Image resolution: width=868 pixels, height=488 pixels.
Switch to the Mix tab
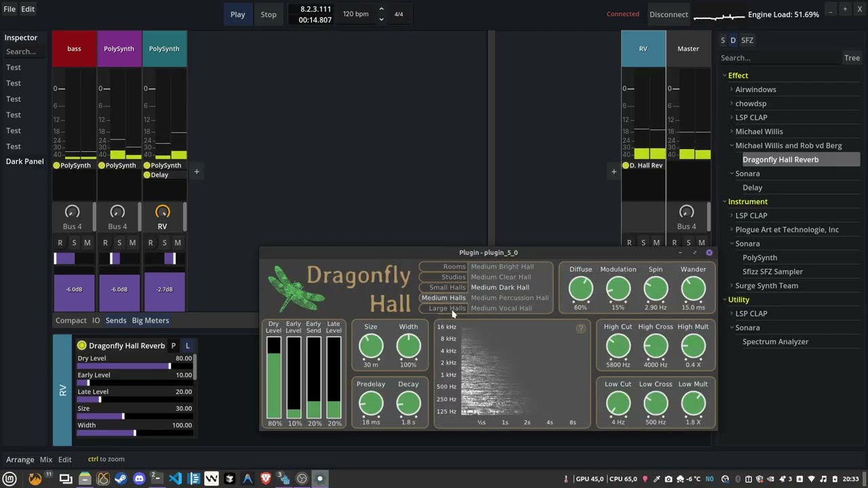(46, 460)
